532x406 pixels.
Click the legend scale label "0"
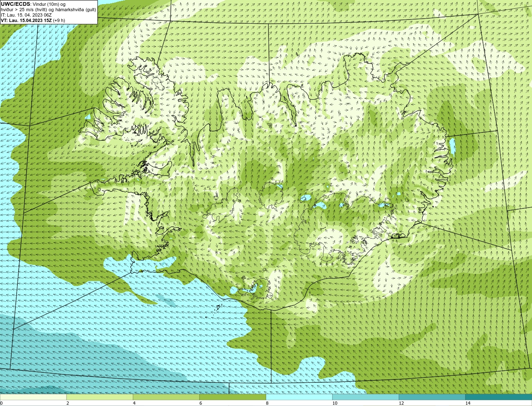[1, 403]
